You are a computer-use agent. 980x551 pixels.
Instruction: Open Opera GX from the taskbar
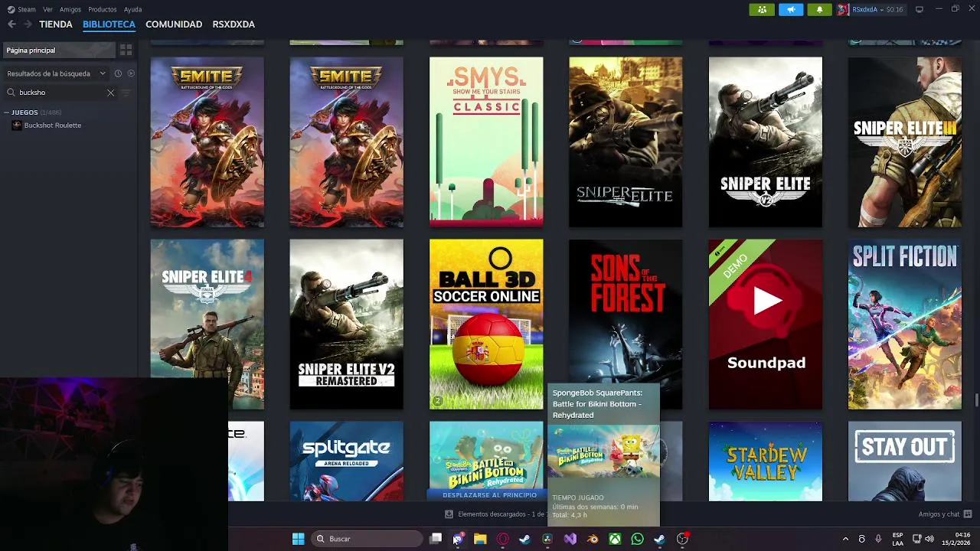coord(503,539)
